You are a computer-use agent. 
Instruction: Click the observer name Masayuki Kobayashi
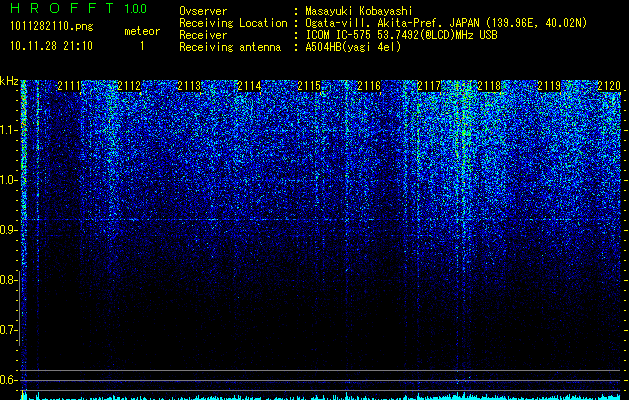point(359,11)
